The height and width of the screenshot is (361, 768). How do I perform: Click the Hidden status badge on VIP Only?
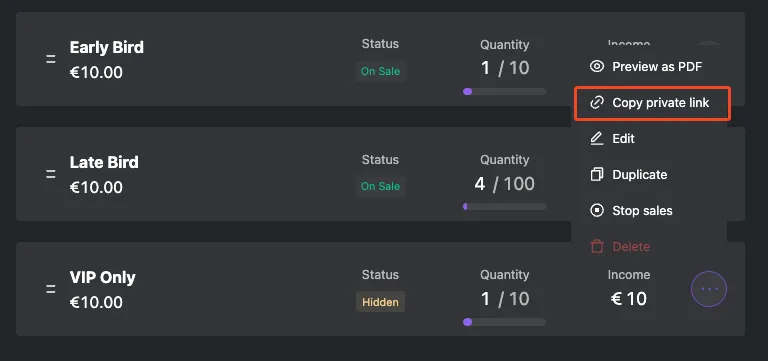pyautogui.click(x=380, y=302)
